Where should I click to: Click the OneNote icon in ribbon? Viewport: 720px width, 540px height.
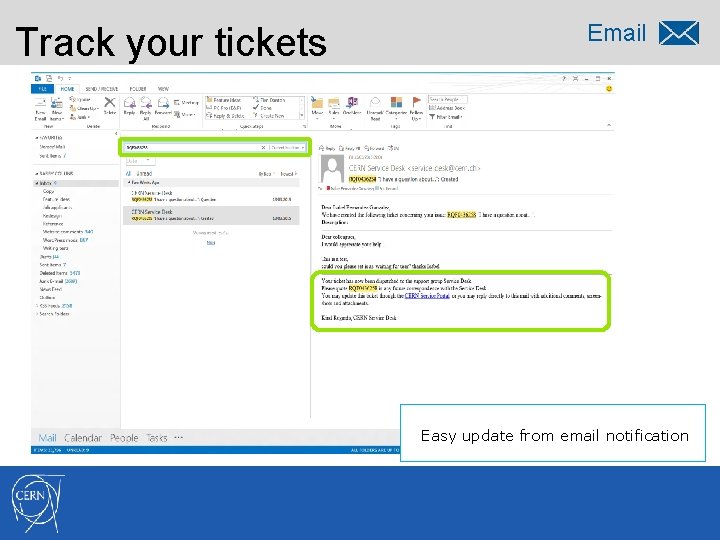(352, 102)
